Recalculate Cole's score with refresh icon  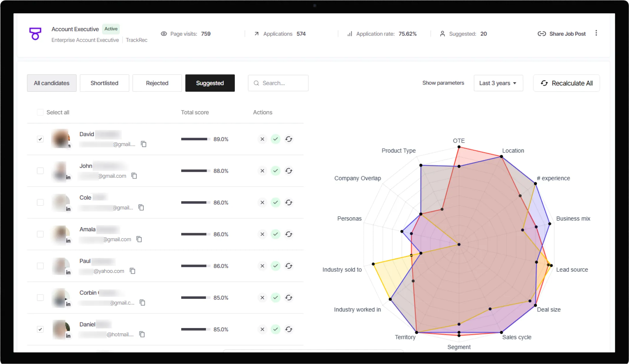coord(289,202)
